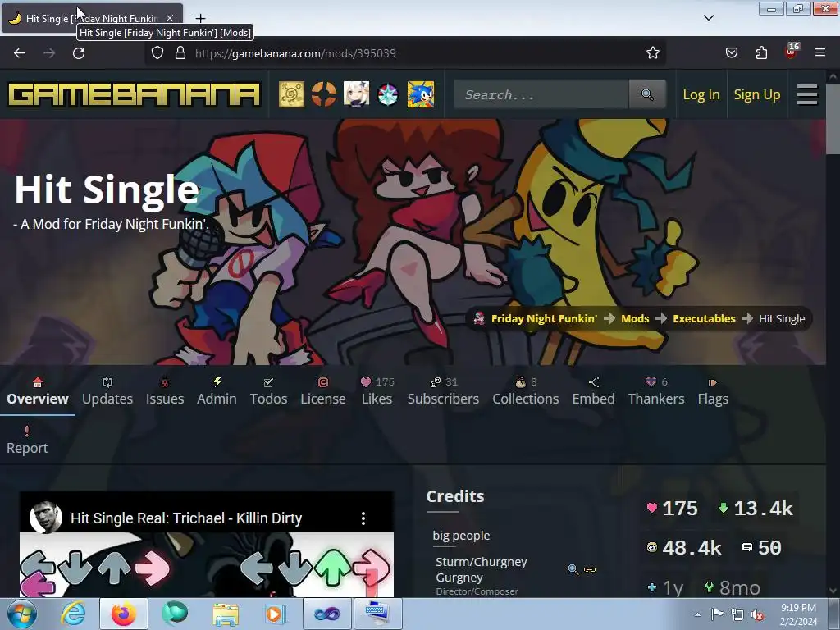This screenshot has height=630, width=840.
Task: Open the file explorer taskbar icon
Action: pyautogui.click(x=226, y=614)
